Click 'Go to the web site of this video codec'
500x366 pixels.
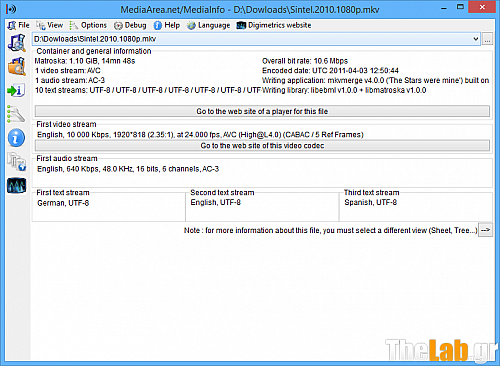[x=262, y=146]
